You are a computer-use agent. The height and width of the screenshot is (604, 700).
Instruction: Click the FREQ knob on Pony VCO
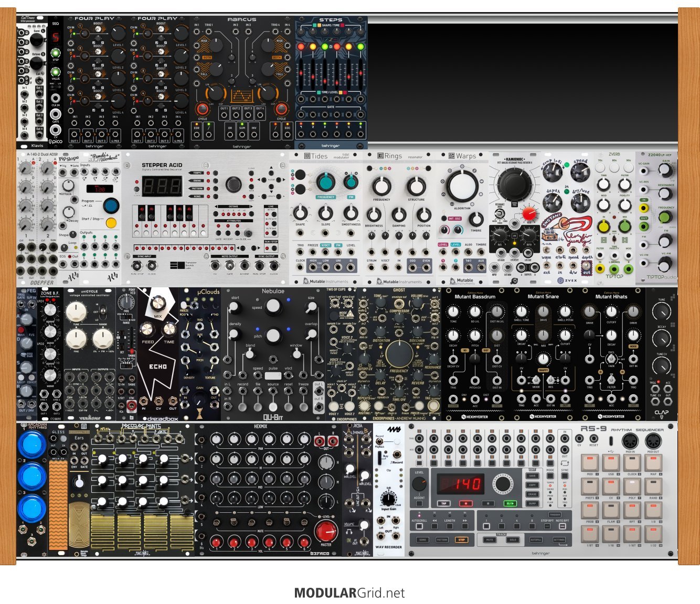tap(126, 302)
